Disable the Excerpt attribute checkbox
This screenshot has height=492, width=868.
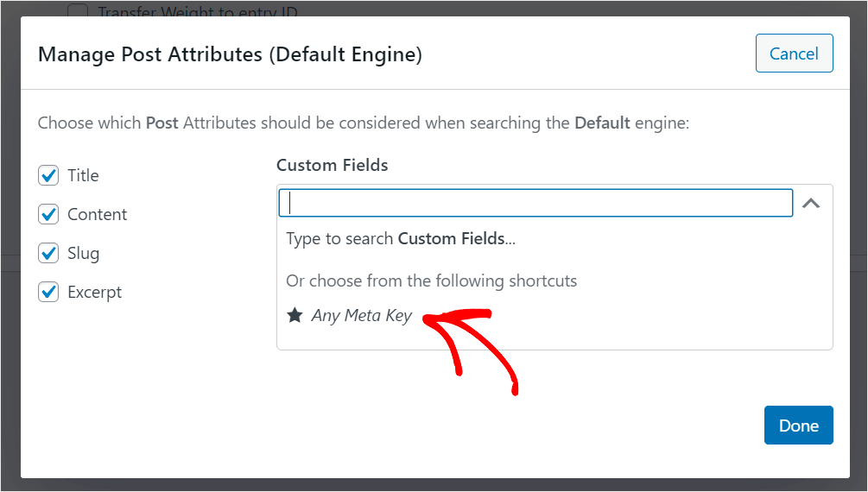(x=48, y=292)
